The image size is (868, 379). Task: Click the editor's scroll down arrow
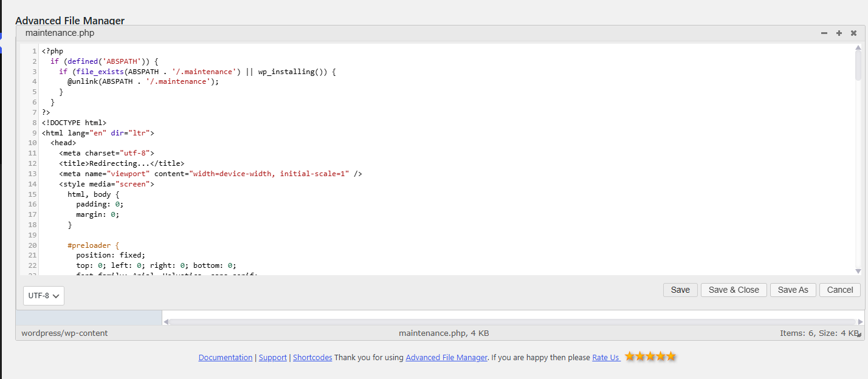click(858, 271)
